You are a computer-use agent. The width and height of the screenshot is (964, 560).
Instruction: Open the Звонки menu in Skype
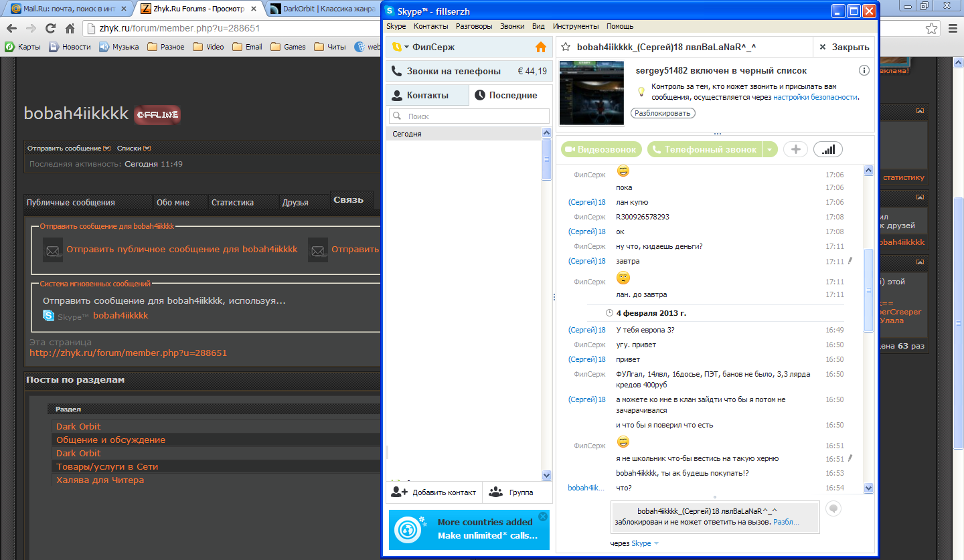tap(512, 26)
